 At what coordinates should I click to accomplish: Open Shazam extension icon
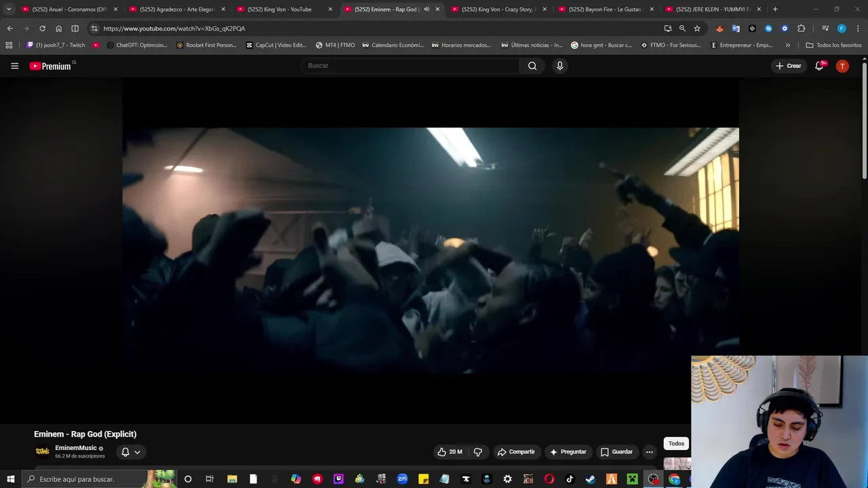click(768, 28)
